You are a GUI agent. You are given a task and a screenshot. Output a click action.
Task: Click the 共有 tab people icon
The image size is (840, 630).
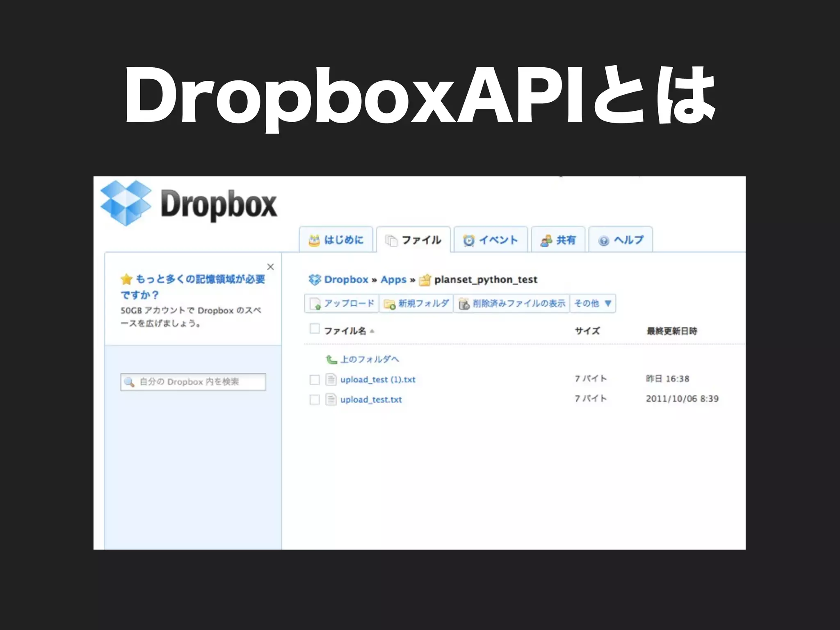click(x=546, y=240)
